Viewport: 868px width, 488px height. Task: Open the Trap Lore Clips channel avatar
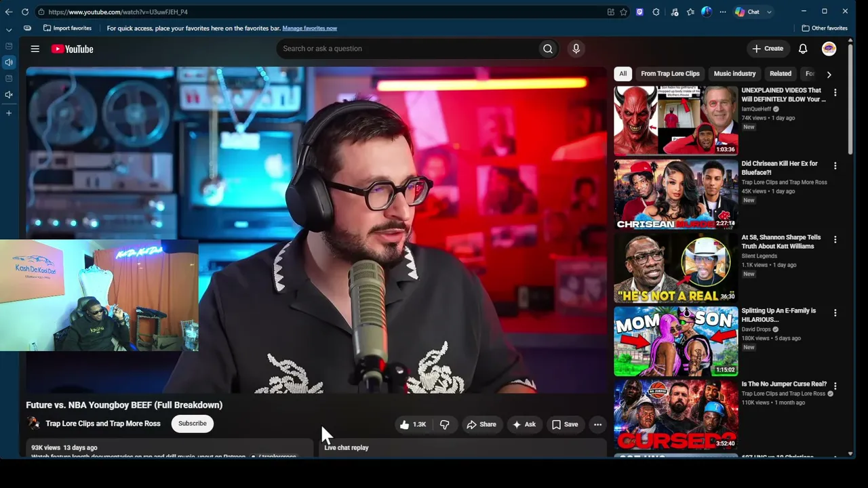tap(33, 424)
